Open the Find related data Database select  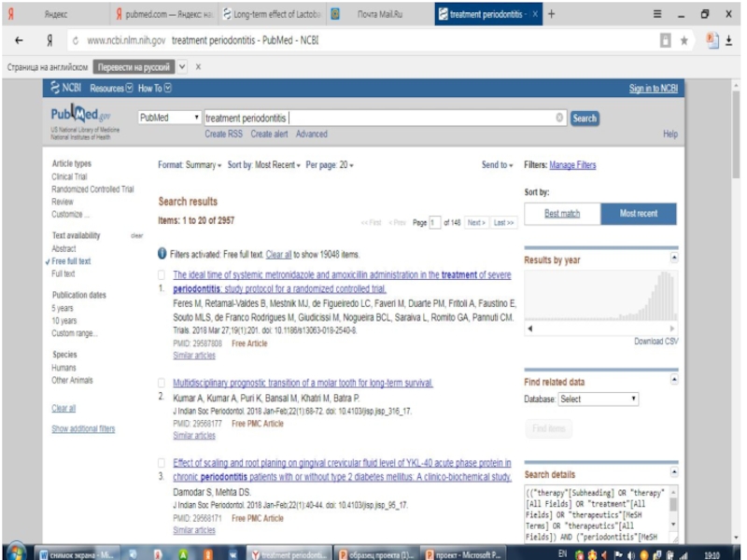tap(598, 399)
